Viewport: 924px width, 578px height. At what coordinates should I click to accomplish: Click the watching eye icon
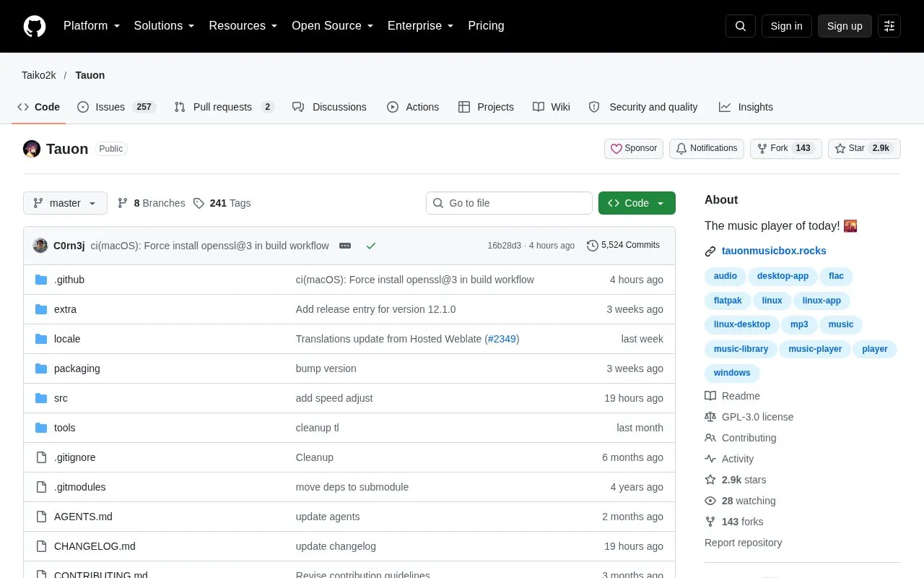[x=710, y=501]
